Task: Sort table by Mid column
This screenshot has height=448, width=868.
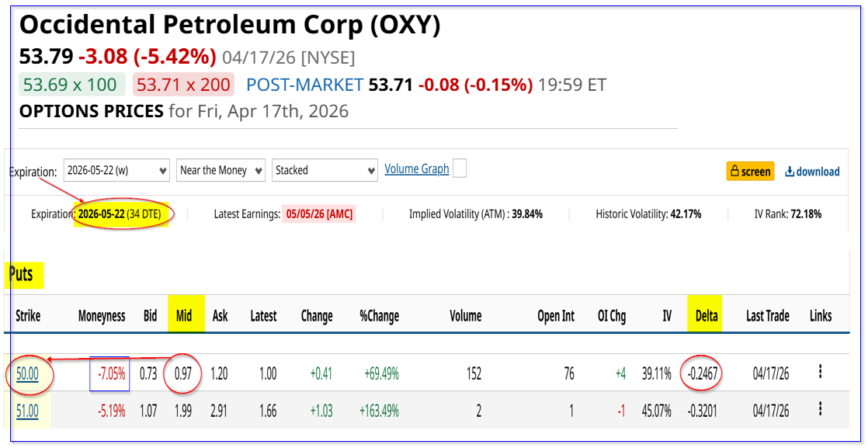Action: [185, 316]
